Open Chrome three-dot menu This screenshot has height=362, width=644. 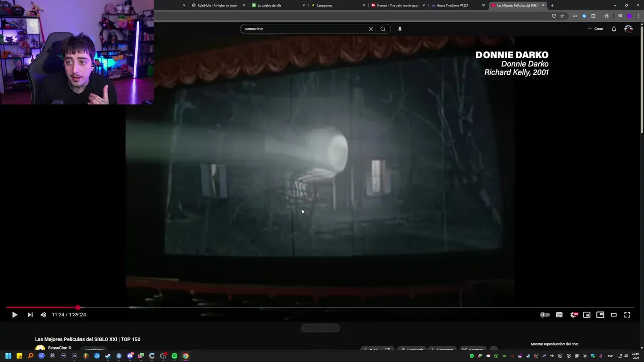pyautogui.click(x=638, y=16)
